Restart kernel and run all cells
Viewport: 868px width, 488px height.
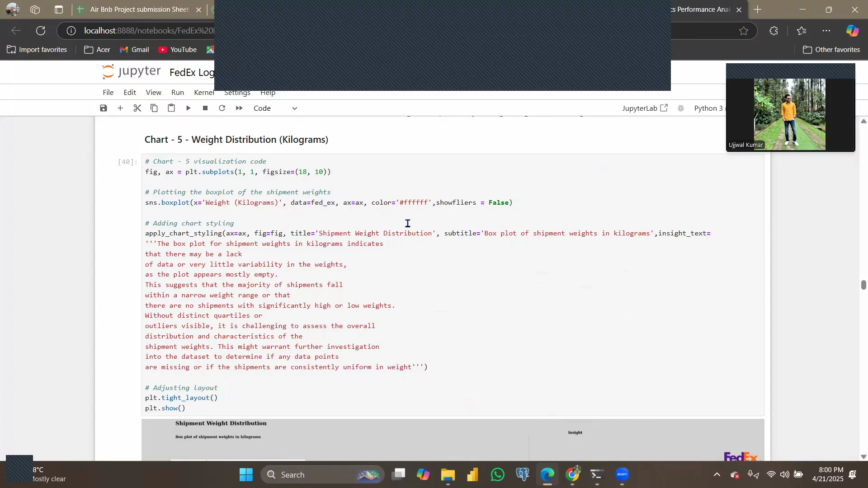click(x=239, y=108)
